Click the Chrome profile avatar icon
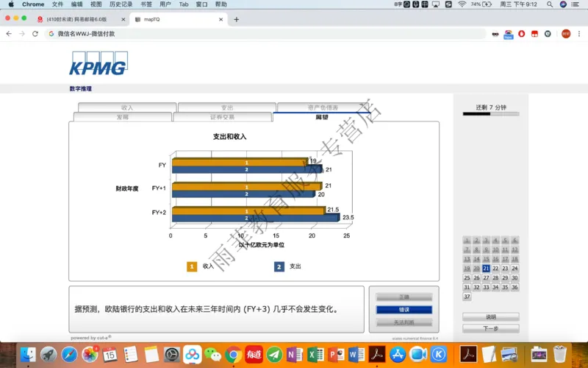 click(565, 34)
